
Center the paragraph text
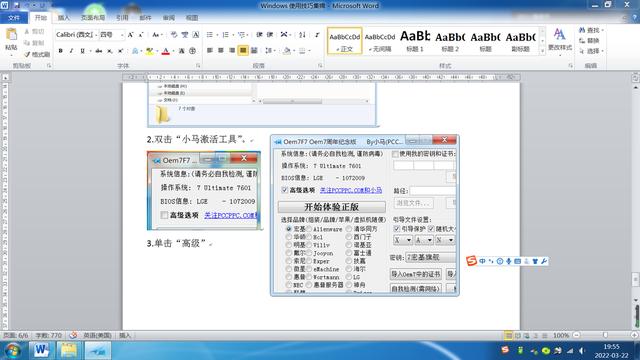tap(221, 51)
